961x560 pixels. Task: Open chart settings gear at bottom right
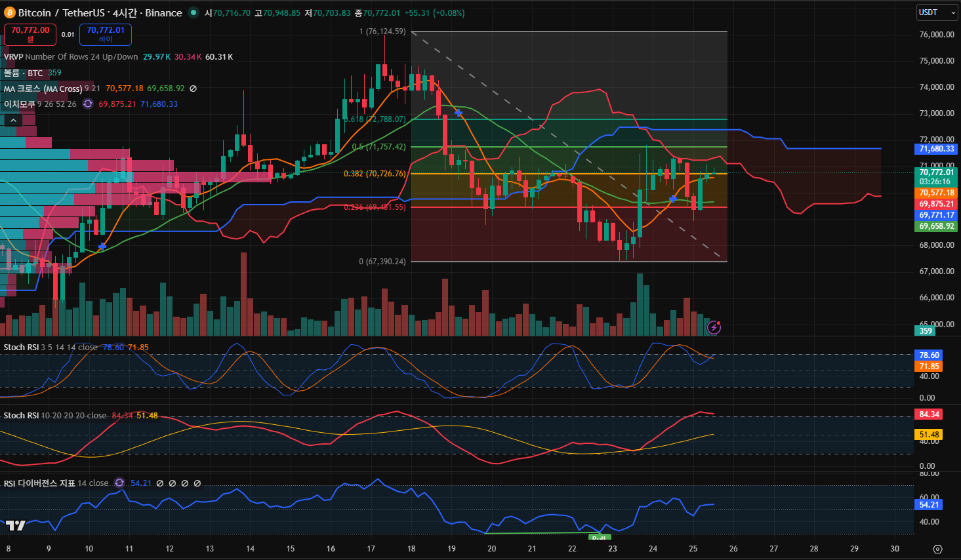tap(937, 549)
